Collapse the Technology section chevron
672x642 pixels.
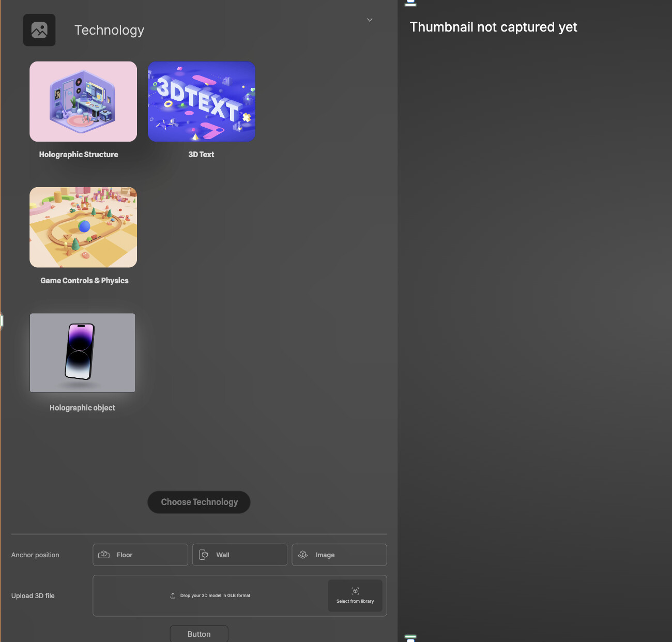[370, 20]
